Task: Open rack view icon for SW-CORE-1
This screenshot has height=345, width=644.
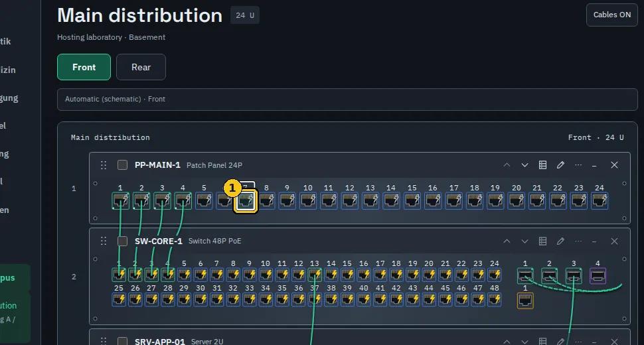Action: coord(542,241)
